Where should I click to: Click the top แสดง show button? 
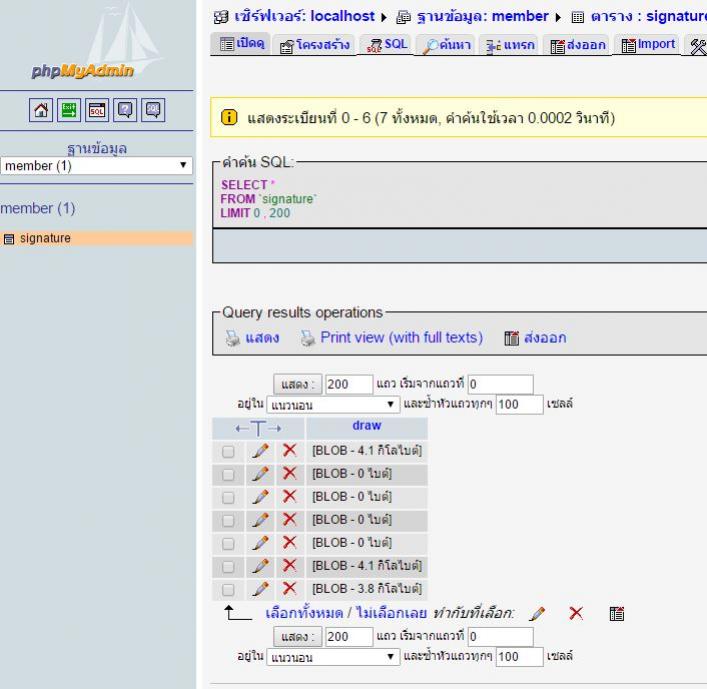(x=298, y=384)
